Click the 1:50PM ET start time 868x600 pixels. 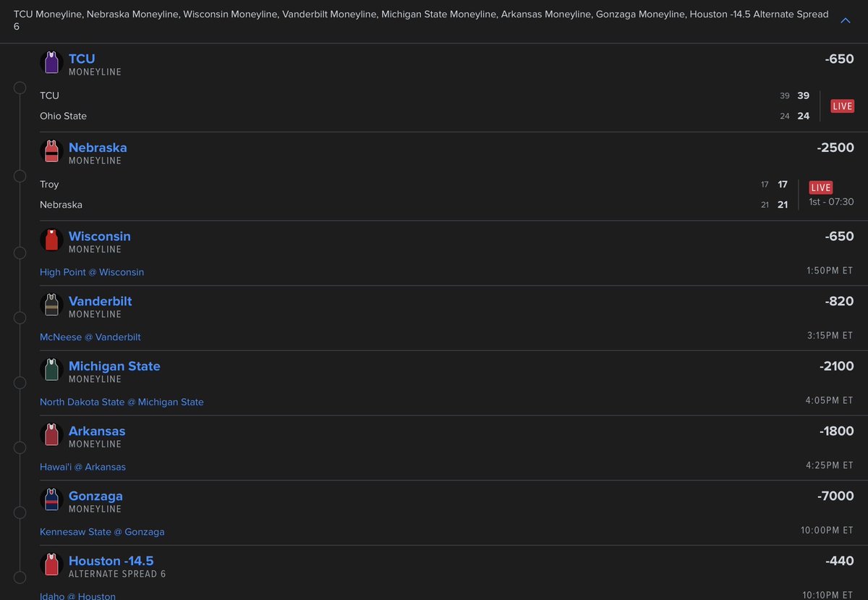coord(830,271)
